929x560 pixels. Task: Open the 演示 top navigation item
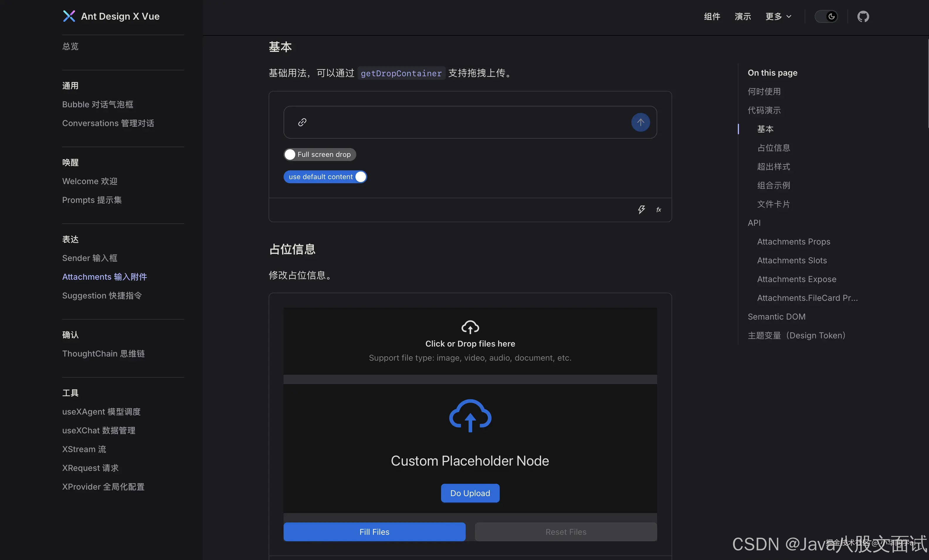click(x=742, y=17)
